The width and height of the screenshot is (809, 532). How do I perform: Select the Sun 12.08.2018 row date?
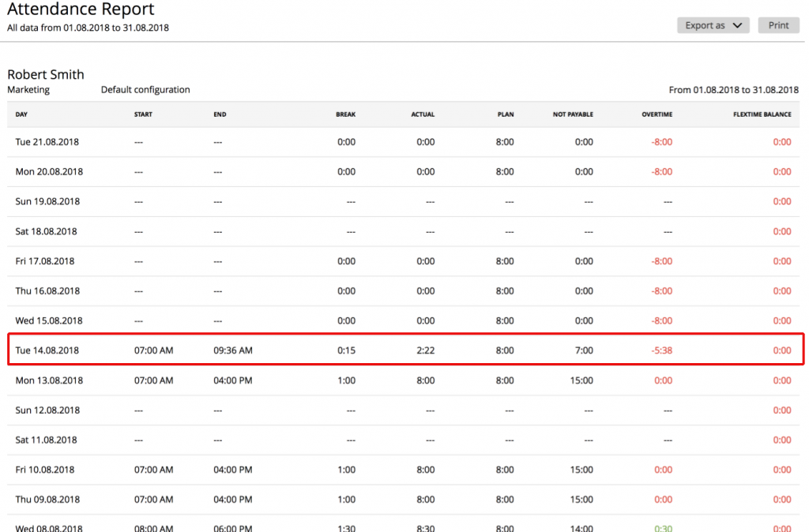point(47,410)
